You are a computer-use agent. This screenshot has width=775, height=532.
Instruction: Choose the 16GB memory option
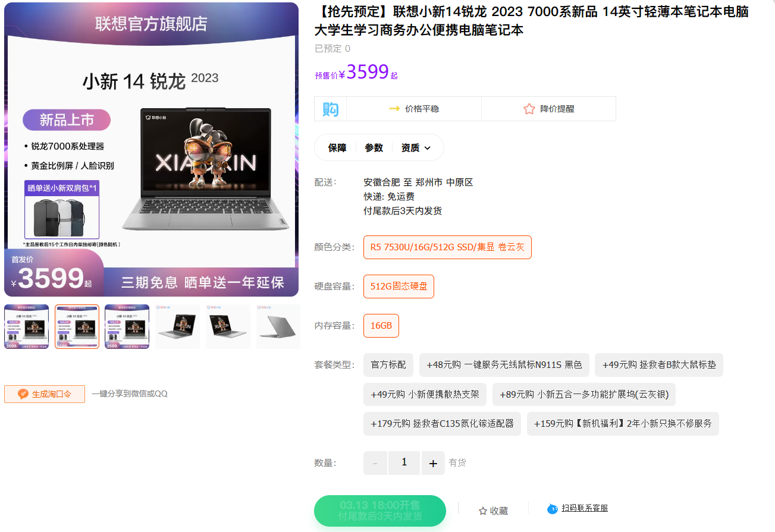381,326
